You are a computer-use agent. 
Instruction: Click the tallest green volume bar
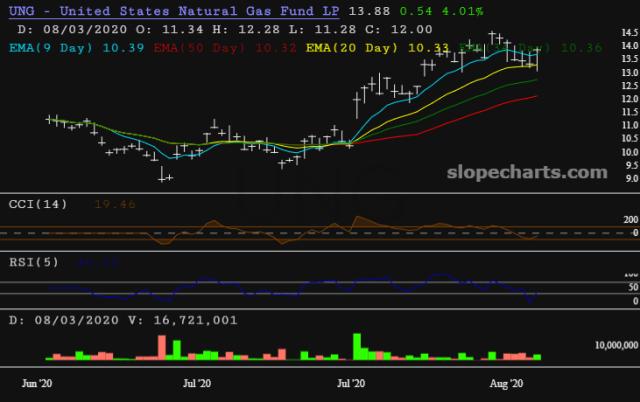click(357, 346)
